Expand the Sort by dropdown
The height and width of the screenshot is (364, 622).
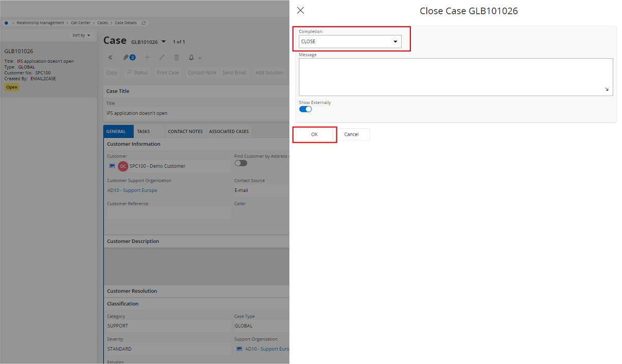[x=81, y=35]
